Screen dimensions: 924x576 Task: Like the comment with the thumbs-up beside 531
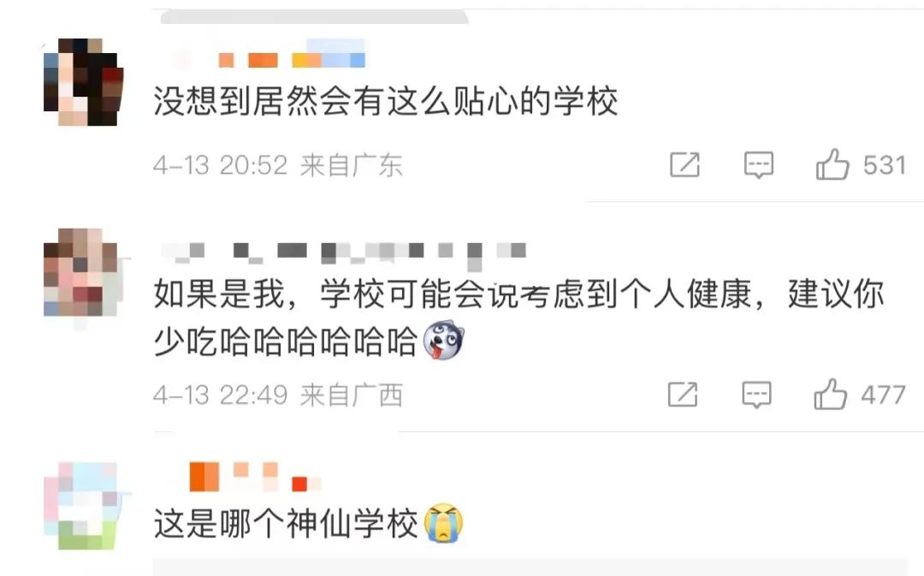[832, 163]
